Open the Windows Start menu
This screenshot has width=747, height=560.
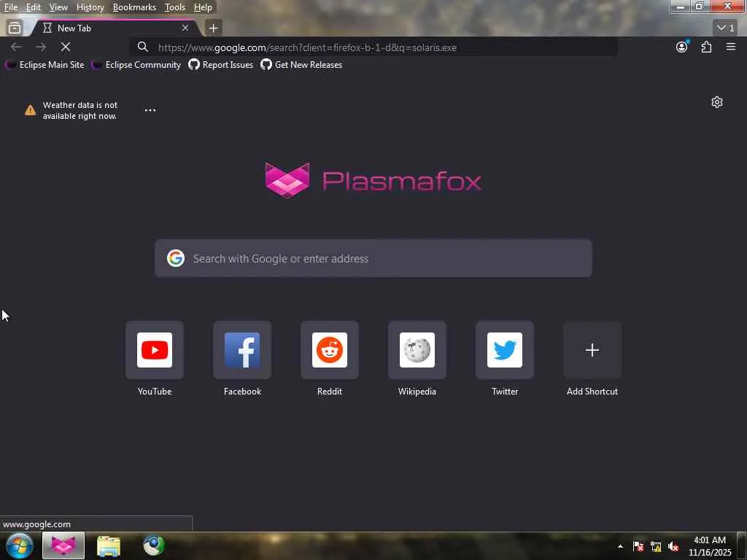pyautogui.click(x=19, y=545)
